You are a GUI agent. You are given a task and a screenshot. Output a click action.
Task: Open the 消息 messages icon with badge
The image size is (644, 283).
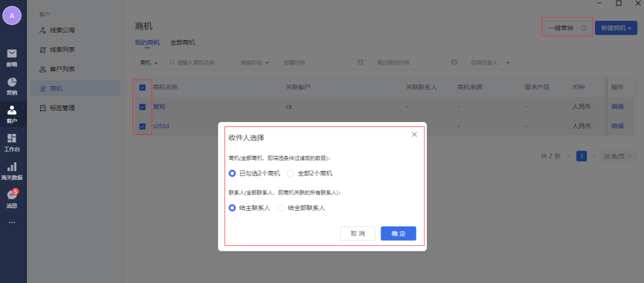(x=12, y=198)
